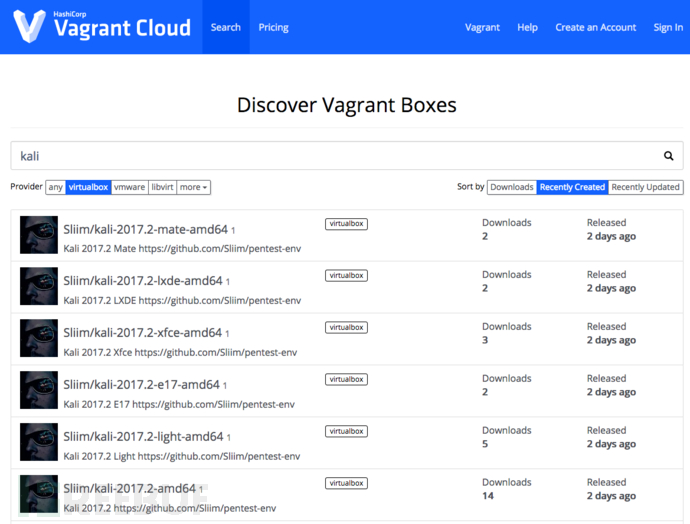Click the avatar beside kali-2017.2-lxde-amd64
690x524 pixels.
pyautogui.click(x=39, y=286)
